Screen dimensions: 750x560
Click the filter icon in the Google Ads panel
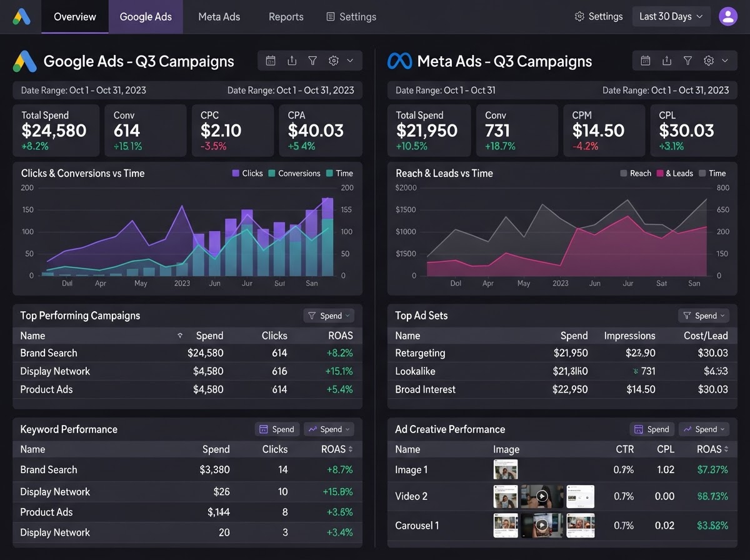(x=312, y=61)
